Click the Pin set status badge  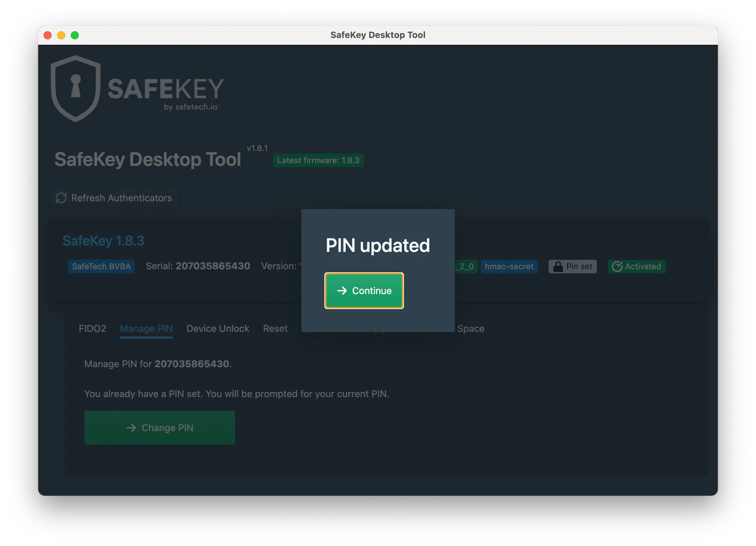click(573, 267)
